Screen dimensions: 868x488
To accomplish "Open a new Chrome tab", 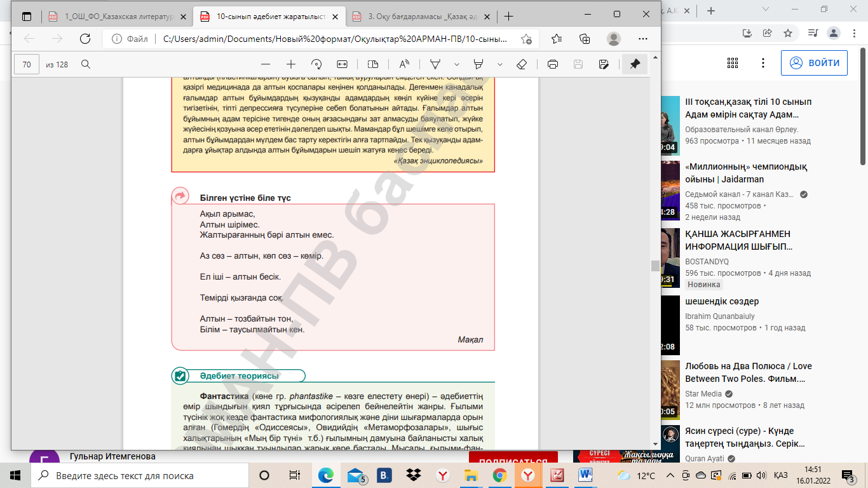I will 711,10.
